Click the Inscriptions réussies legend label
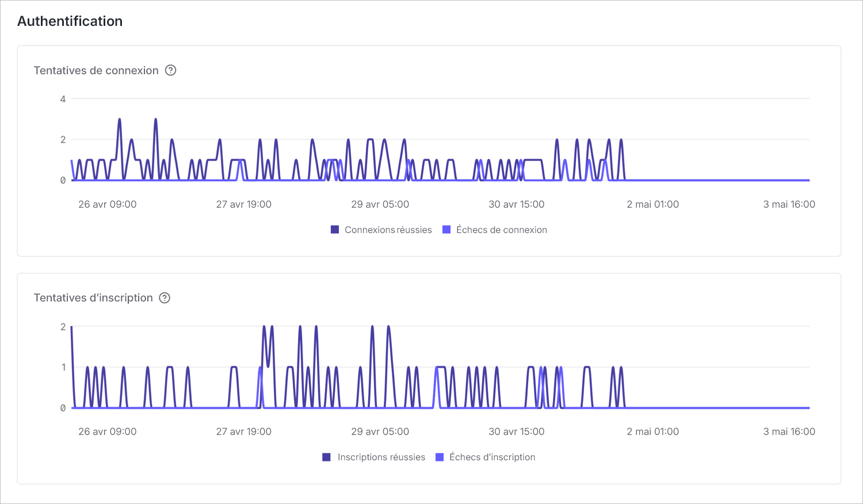 tap(381, 457)
